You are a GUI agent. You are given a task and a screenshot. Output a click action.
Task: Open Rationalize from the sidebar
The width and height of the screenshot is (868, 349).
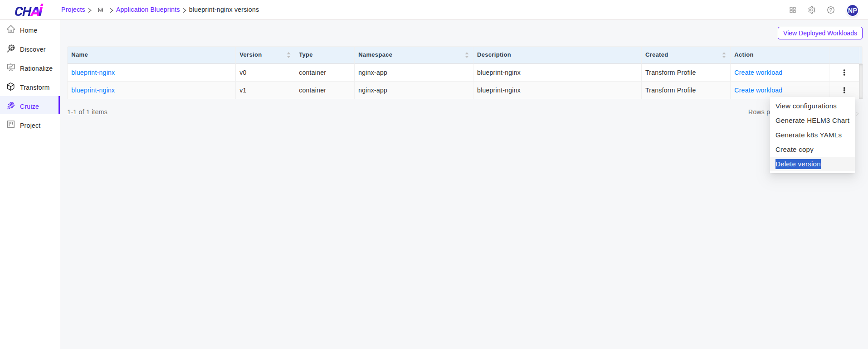tap(36, 68)
